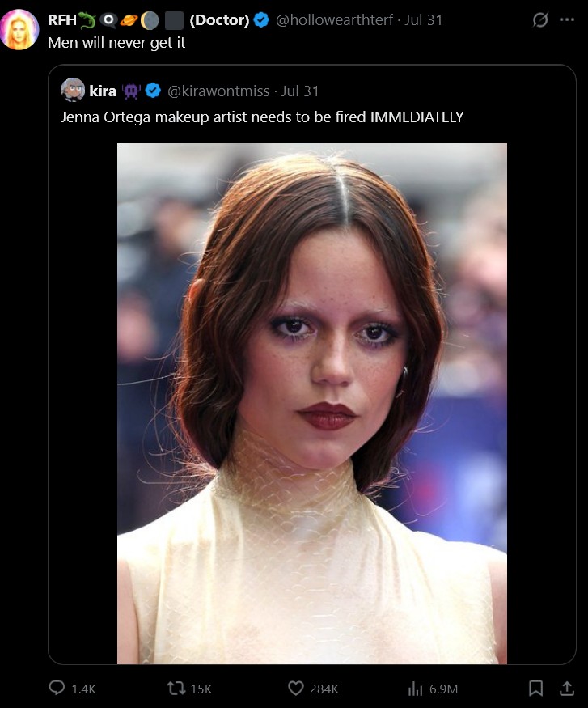Like the tweet with heart icon
The image size is (588, 708).
(x=295, y=688)
